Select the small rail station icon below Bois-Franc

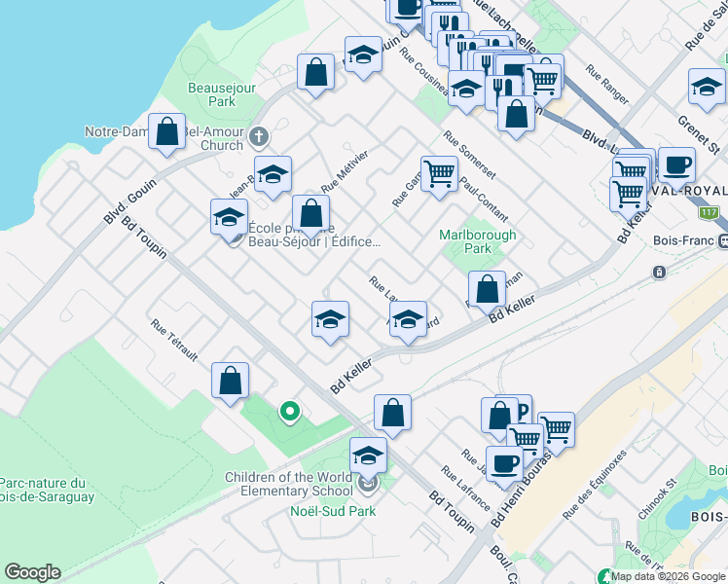pos(659,272)
